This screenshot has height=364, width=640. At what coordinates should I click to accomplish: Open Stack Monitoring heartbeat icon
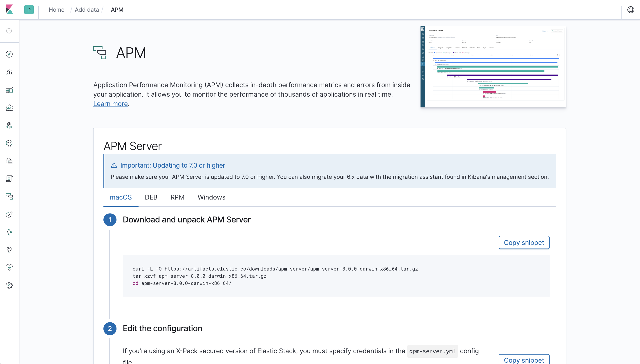pyautogui.click(x=9, y=267)
